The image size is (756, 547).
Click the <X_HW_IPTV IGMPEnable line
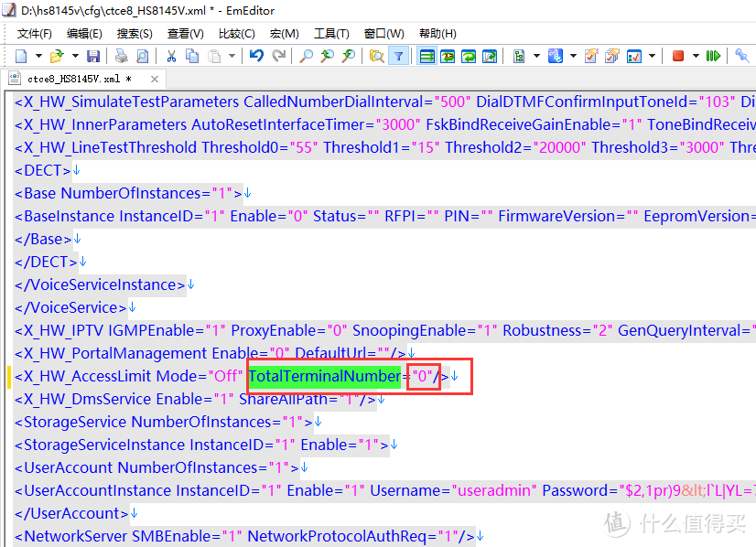point(384,330)
